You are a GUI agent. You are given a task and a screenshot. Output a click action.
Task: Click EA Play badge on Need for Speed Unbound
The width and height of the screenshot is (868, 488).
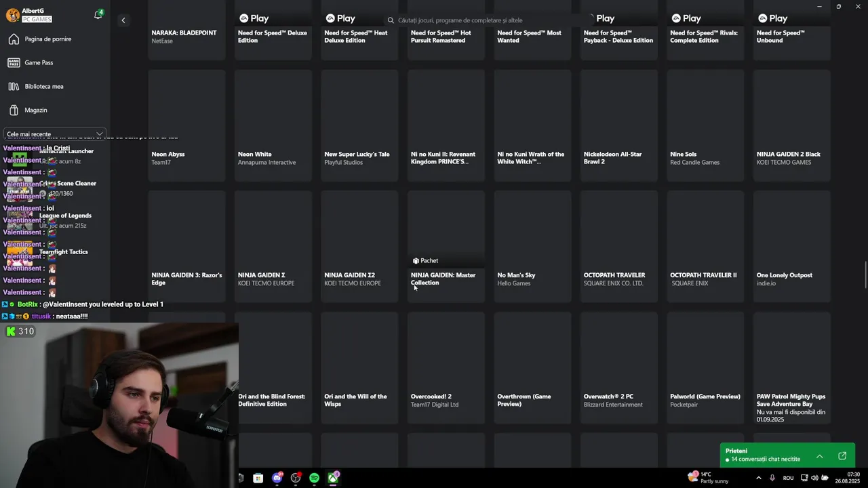click(772, 18)
